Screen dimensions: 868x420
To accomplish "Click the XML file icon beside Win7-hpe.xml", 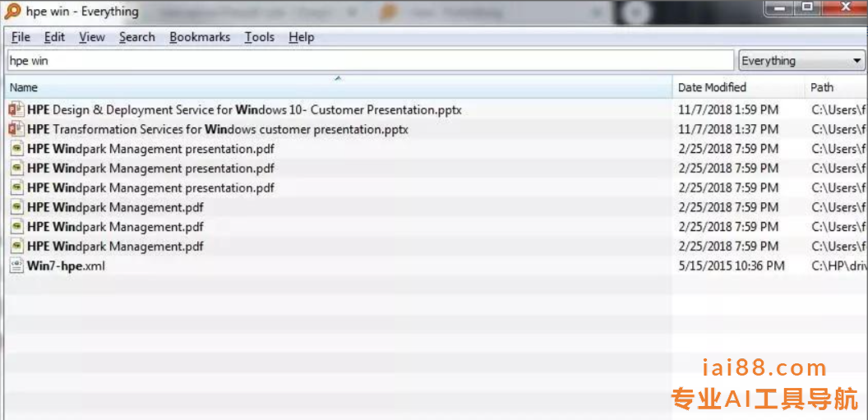I will click(x=17, y=266).
